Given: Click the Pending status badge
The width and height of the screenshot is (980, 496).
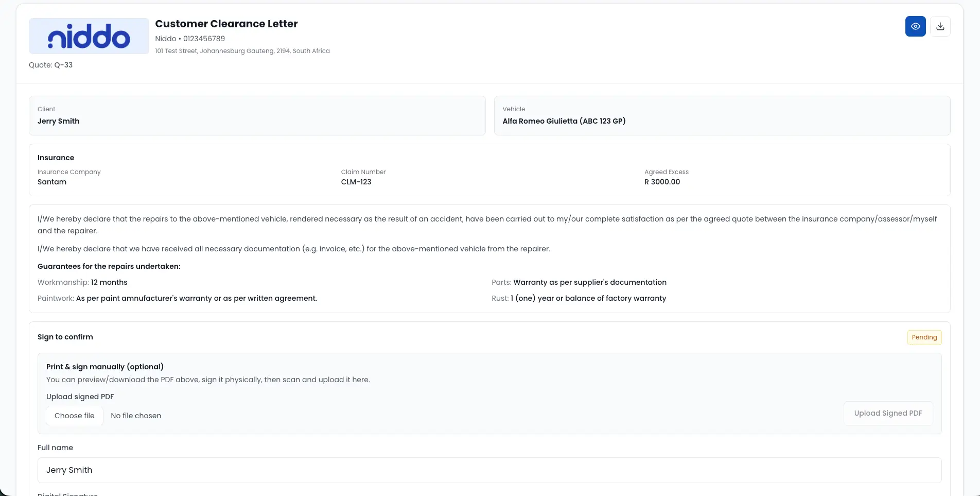Looking at the screenshot, I should point(924,337).
